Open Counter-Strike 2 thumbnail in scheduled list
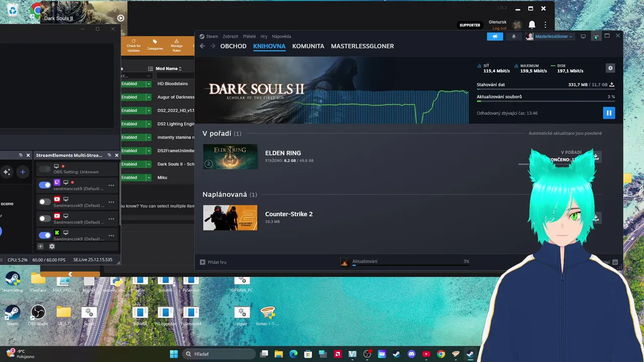Screen dimensions: 644x362 pyautogui.click(x=230, y=217)
